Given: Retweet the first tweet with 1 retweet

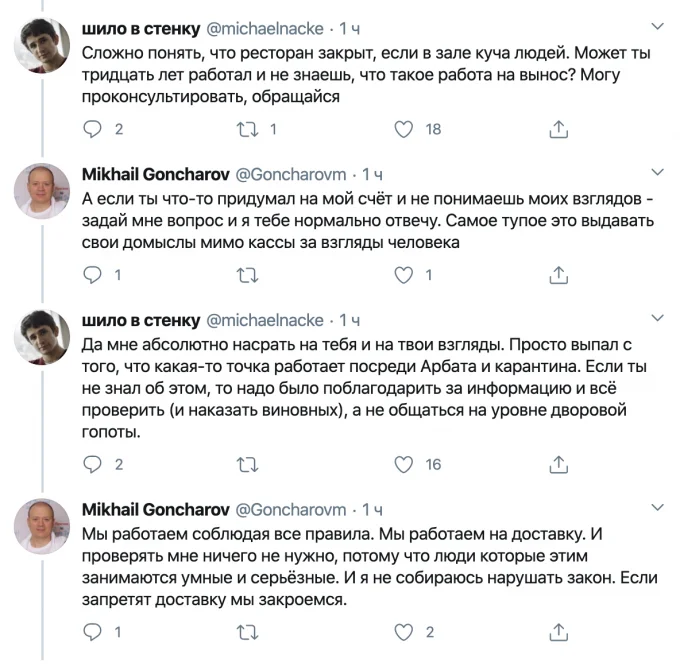Looking at the screenshot, I should [x=248, y=129].
